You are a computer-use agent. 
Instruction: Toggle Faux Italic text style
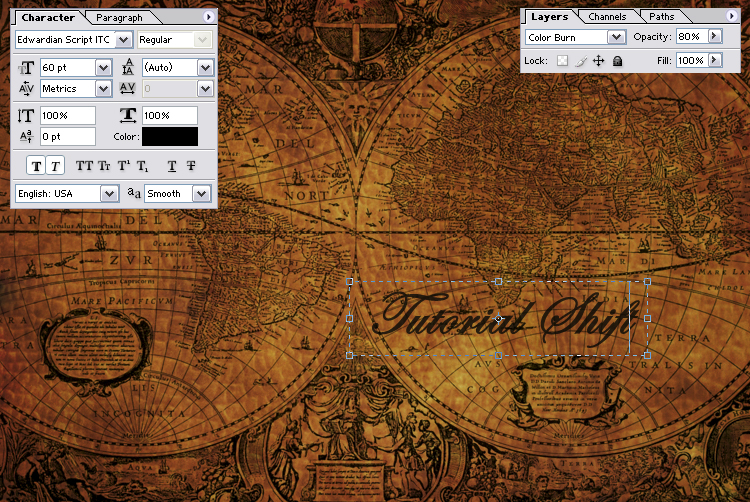pos(56,166)
